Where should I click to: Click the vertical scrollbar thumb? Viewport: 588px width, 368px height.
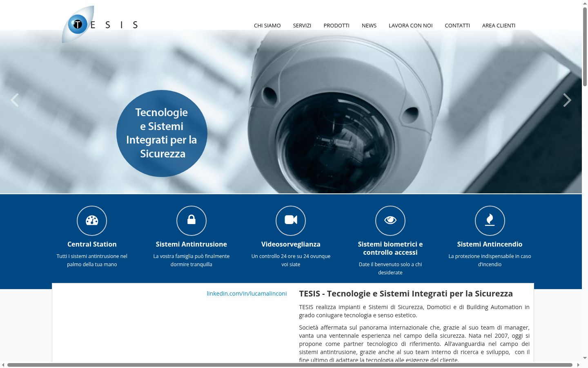click(585, 47)
